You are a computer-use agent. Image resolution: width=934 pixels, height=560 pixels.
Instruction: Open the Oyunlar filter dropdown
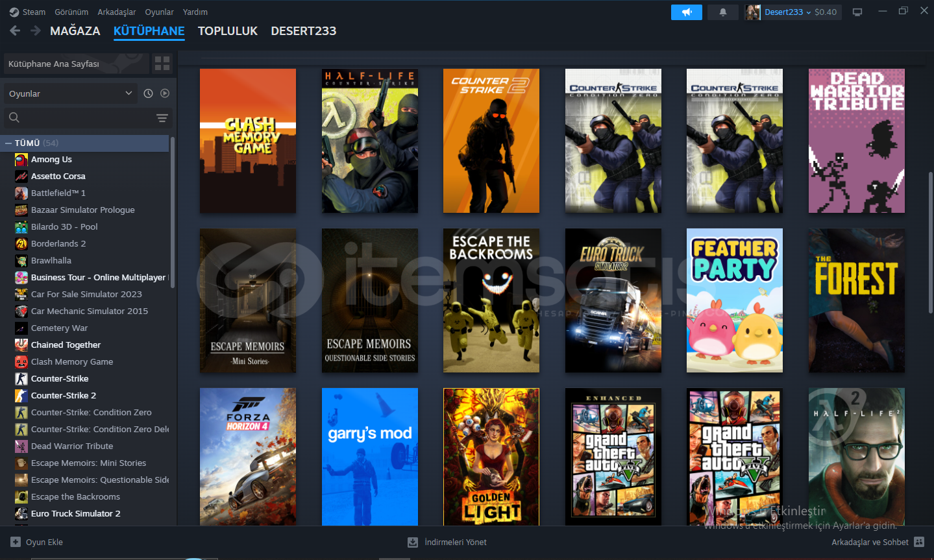pos(70,93)
